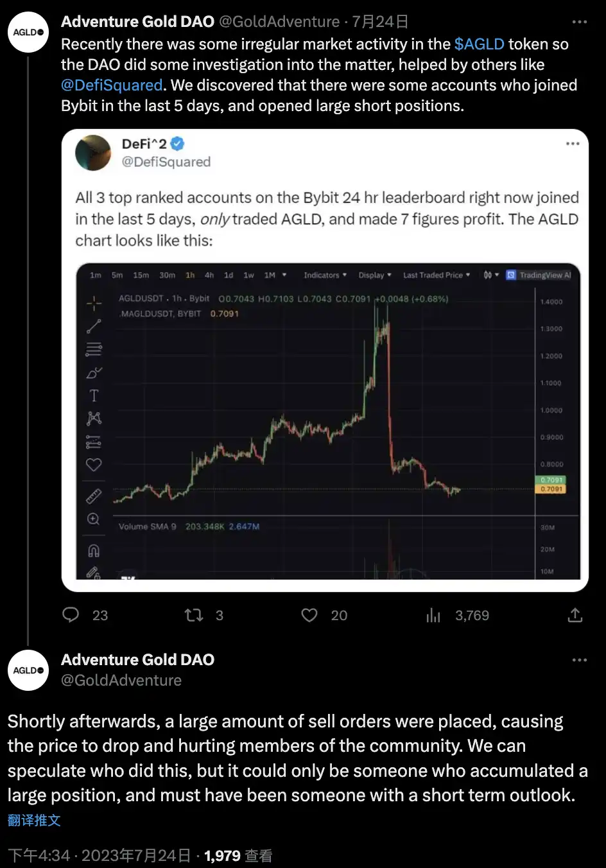Open more options on the reply tweet
Image resolution: width=606 pixels, height=868 pixels.
tap(579, 660)
